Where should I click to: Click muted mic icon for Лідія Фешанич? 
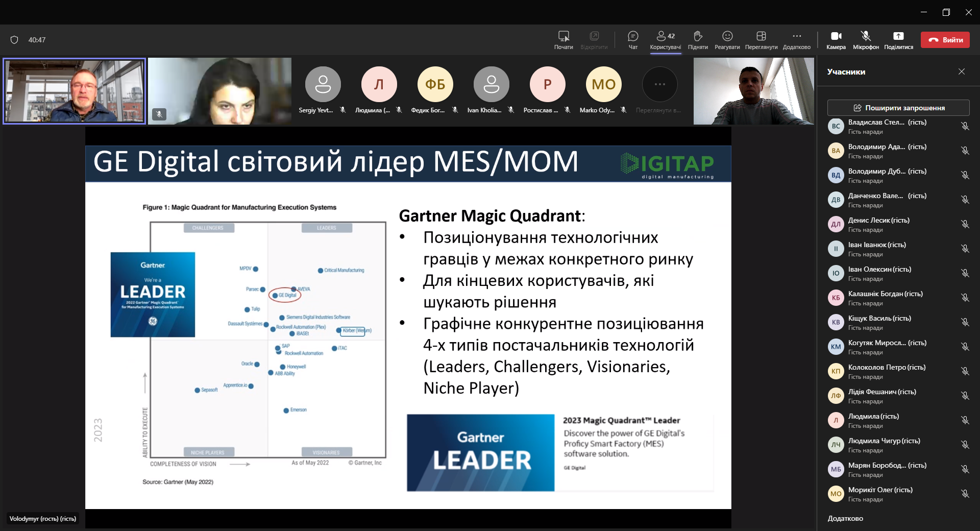[x=965, y=396]
